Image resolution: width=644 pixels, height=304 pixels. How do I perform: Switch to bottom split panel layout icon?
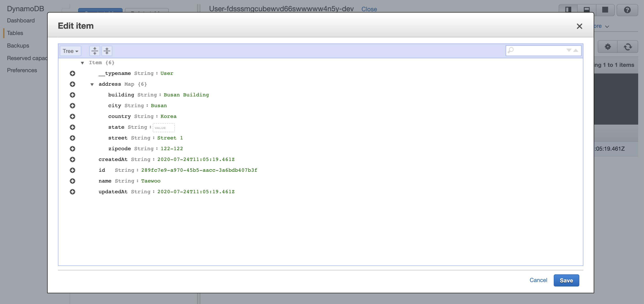[587, 10]
